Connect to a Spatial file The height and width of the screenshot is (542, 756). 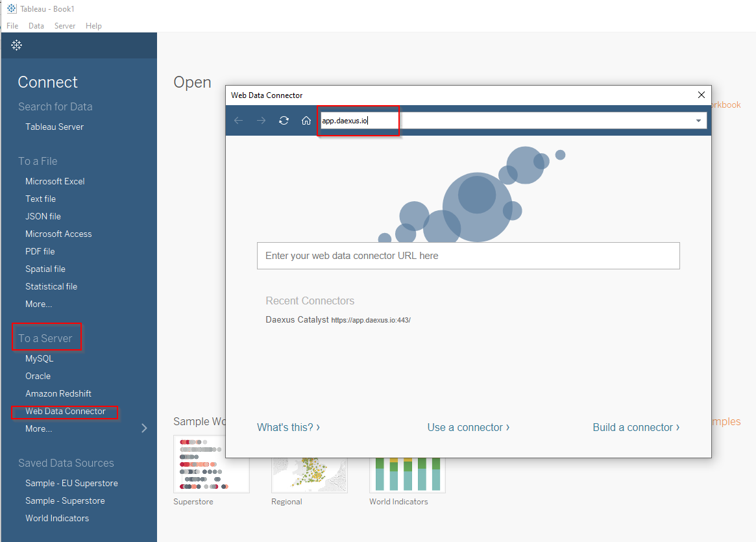[45, 269]
